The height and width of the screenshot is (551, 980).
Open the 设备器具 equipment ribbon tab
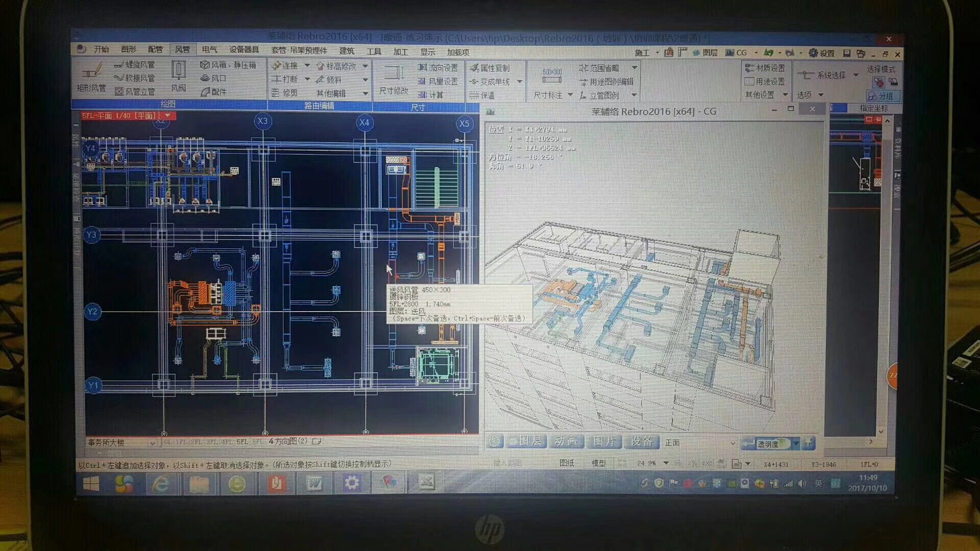(x=243, y=49)
